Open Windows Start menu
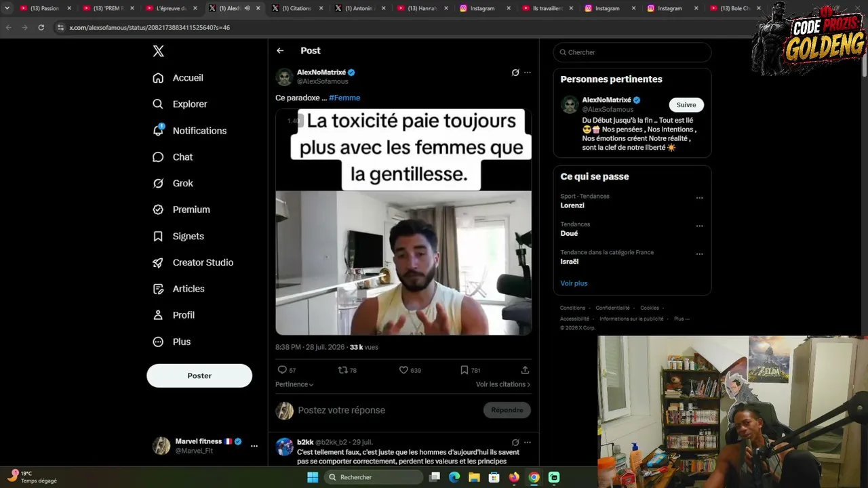 [x=313, y=477]
